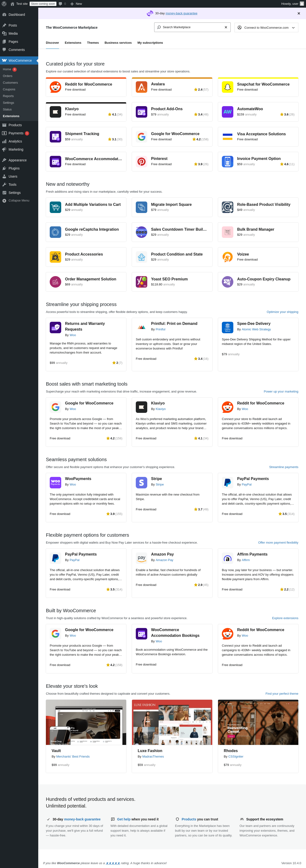Click the Pinterest logo icon
Viewport: 306px width, 868px height.
142,161
